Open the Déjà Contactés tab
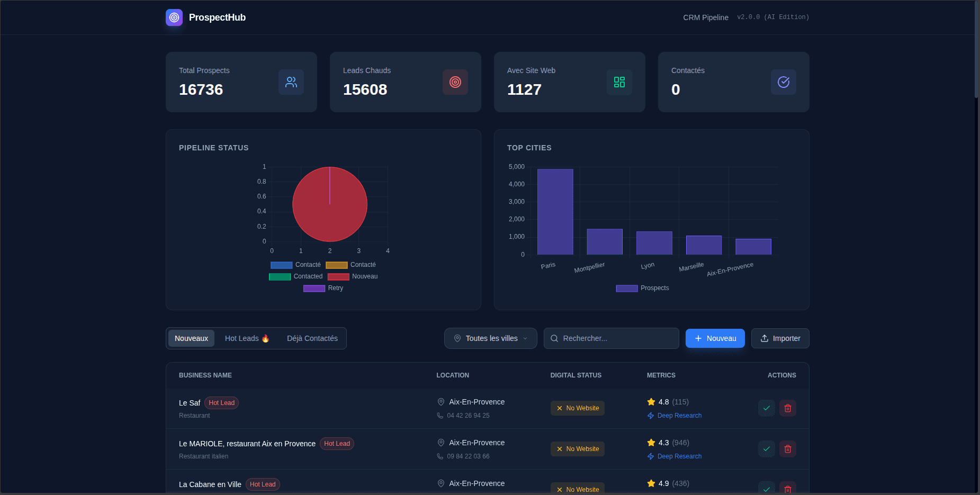This screenshot has width=980, height=495. 312,338
